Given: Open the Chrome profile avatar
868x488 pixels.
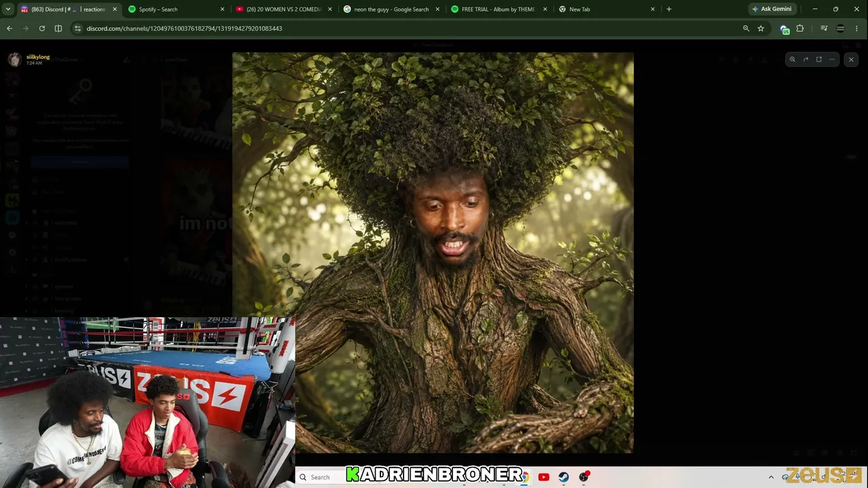Looking at the screenshot, I should pyautogui.click(x=840, y=28).
